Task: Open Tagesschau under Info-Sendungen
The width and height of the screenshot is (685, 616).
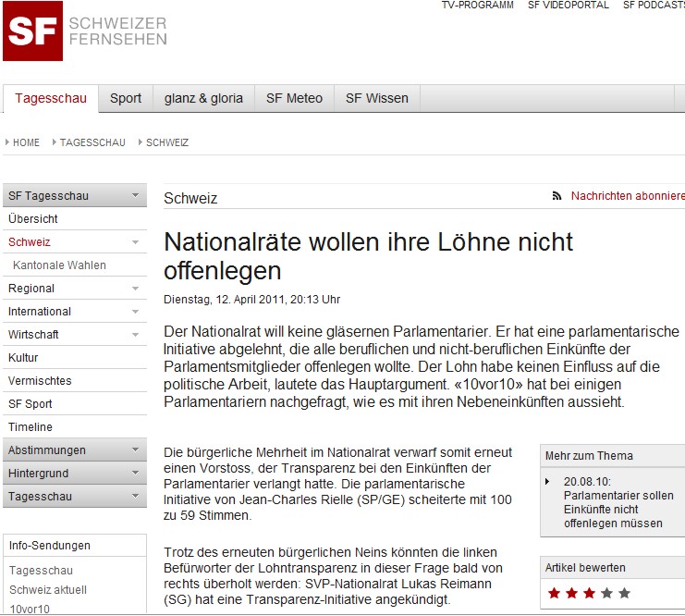Action: tap(41, 571)
